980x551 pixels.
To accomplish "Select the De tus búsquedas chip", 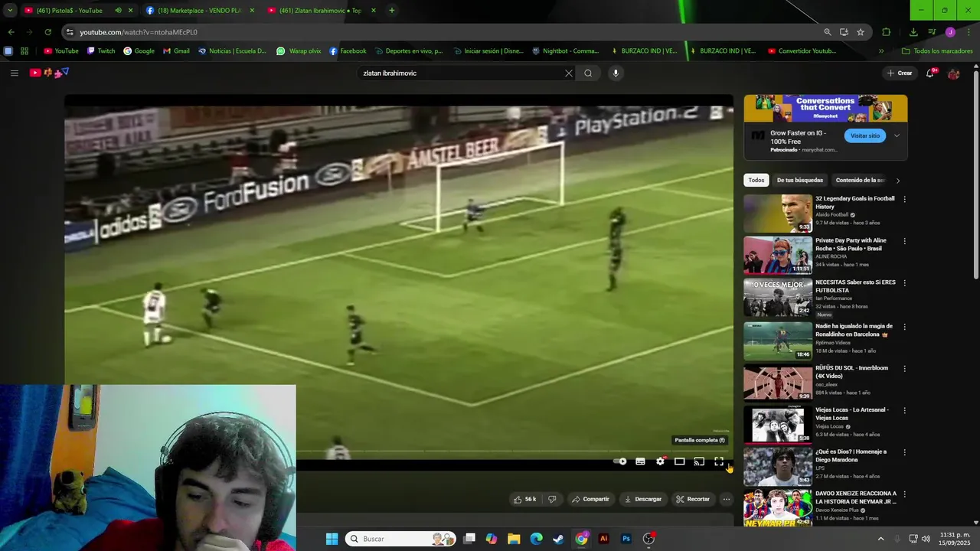I will 800,180.
